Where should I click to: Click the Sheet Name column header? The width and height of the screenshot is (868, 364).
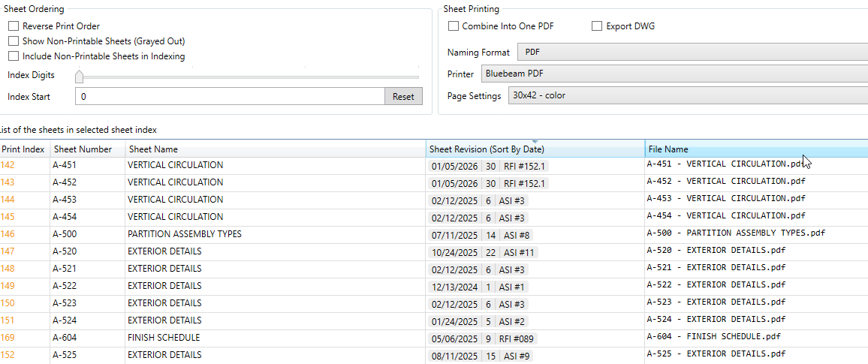(153, 149)
